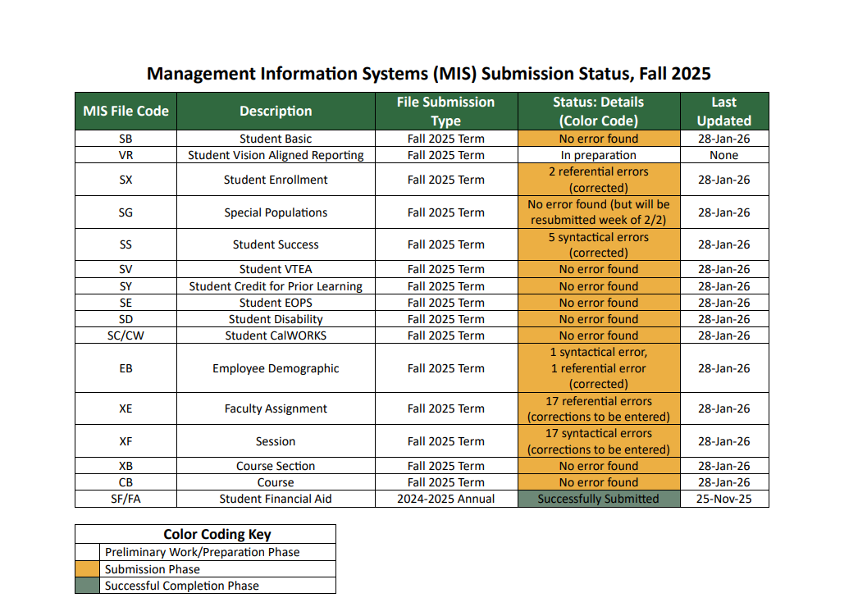Select the 'SB' file code cell
This screenshot has width=858, height=616.
point(126,139)
